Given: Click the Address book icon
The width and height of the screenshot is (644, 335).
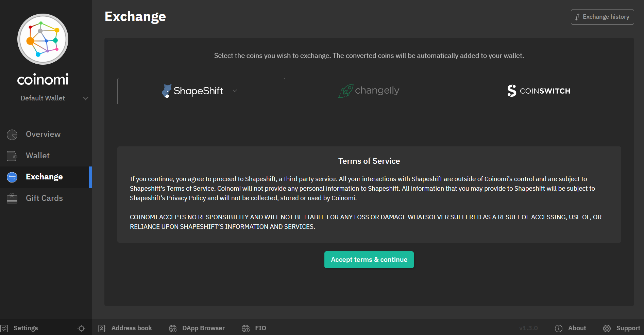Looking at the screenshot, I should (x=102, y=328).
